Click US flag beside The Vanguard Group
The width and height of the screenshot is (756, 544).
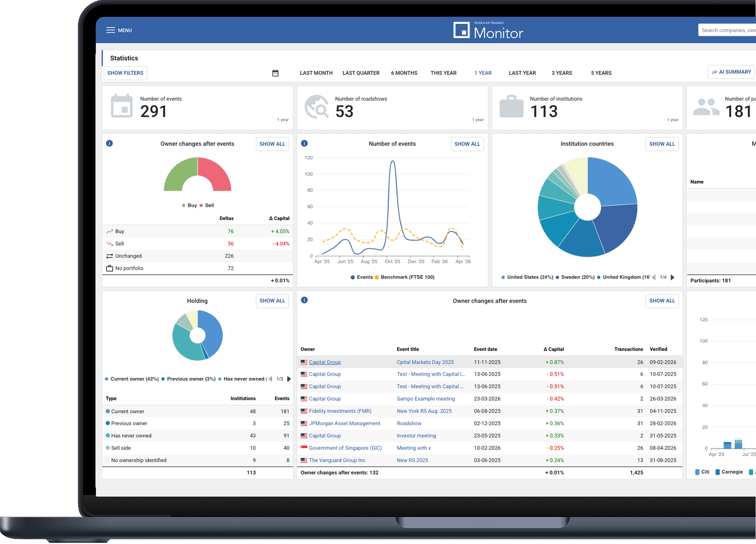(x=304, y=460)
